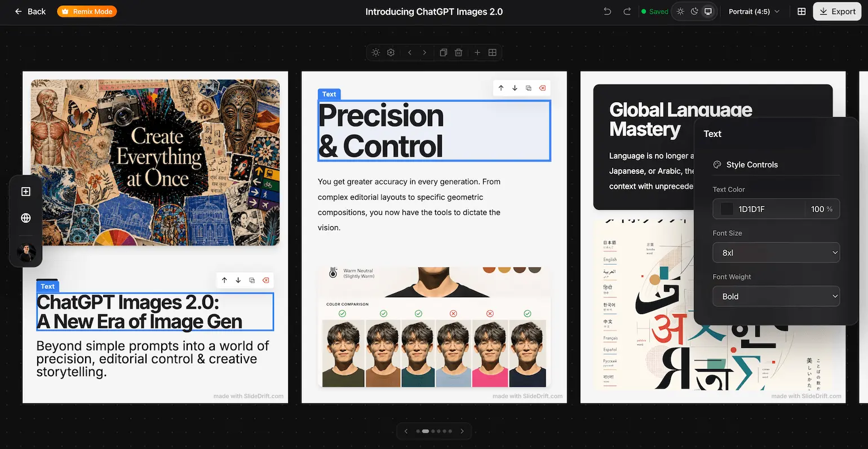The image size is (868, 449).
Task: Open the Remix Mode badge
Action: pyautogui.click(x=87, y=11)
